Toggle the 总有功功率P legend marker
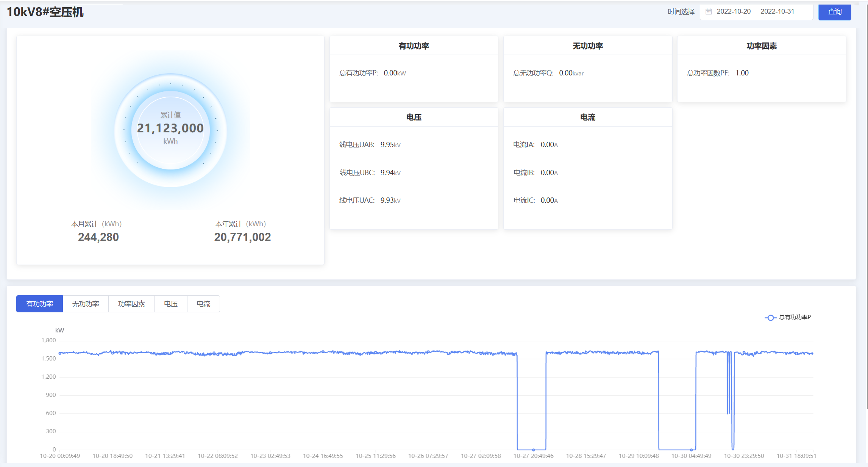Image resolution: width=868 pixels, height=467 pixels. (x=770, y=318)
